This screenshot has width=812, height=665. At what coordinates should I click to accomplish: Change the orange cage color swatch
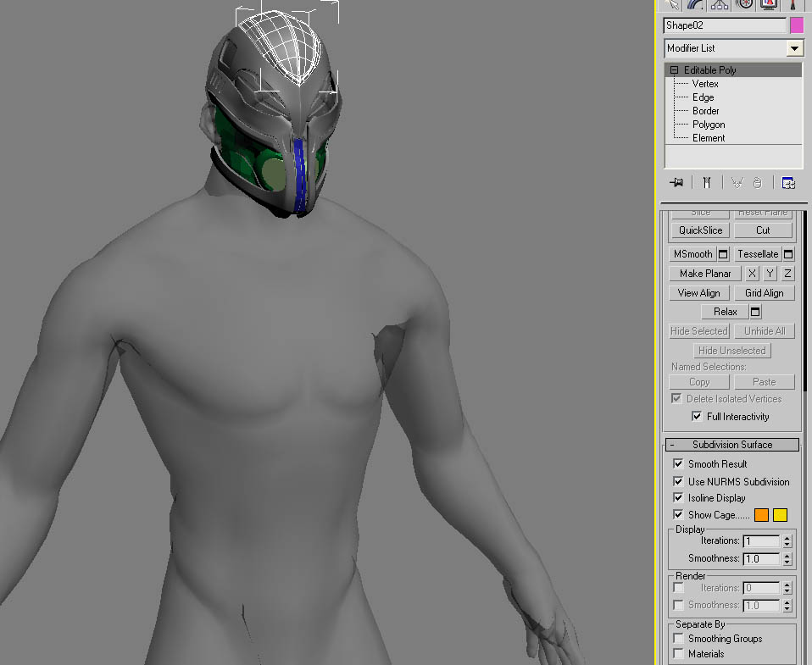(761, 515)
